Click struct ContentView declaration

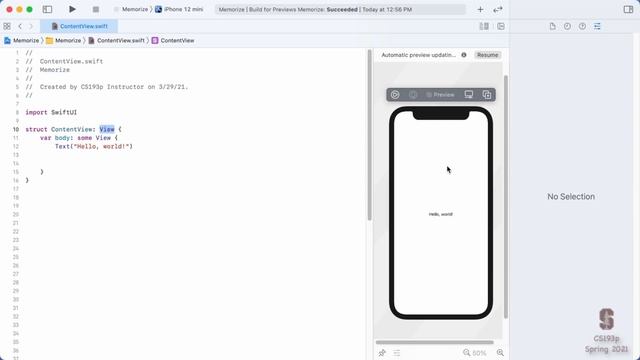tap(73, 129)
